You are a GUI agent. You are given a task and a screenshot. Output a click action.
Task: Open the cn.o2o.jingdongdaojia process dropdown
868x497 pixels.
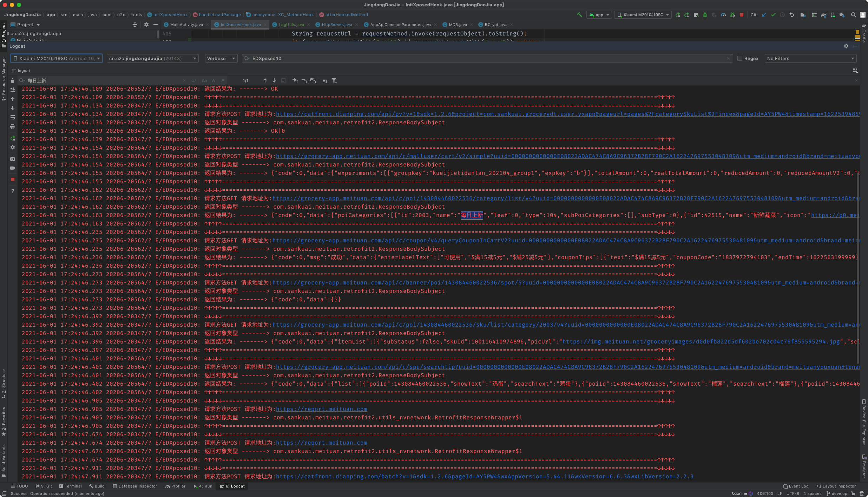153,58
